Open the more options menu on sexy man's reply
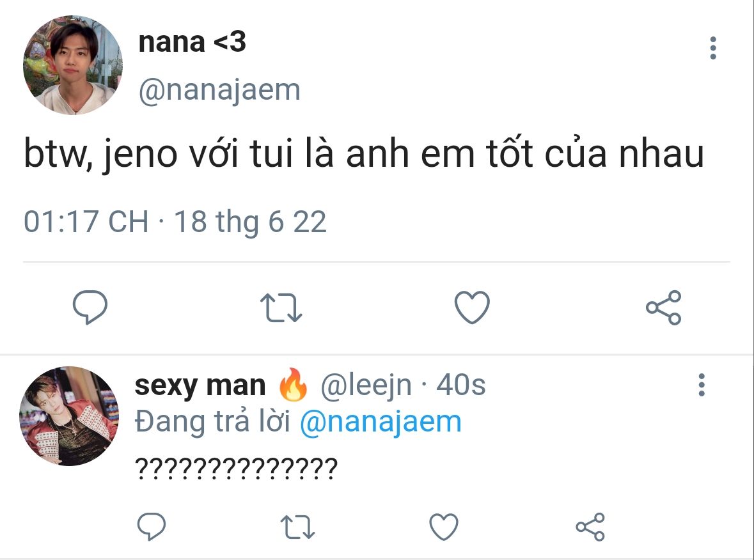754x560 pixels. pos(702,385)
